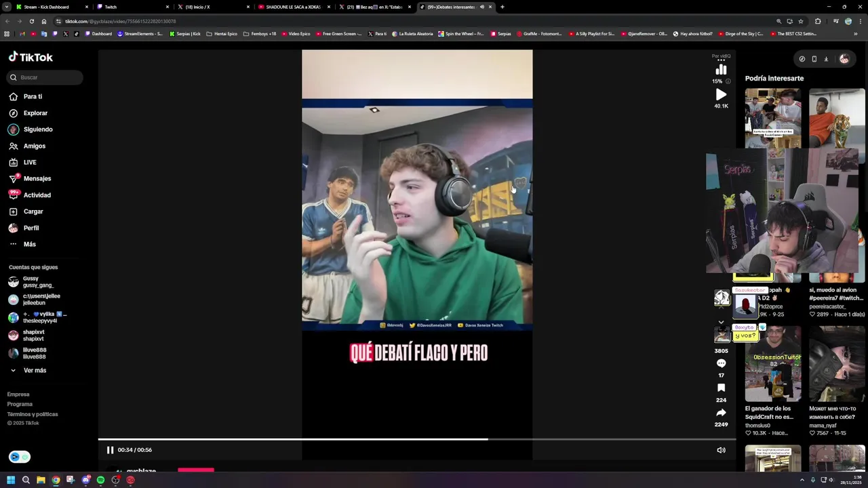
Task: Open the Empresa footer link
Action: click(x=18, y=394)
